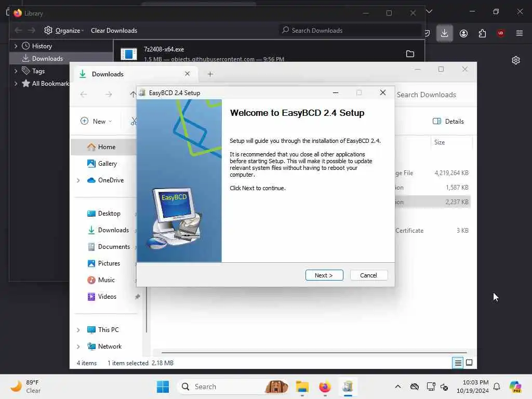Open containing folder for 7z2408-x64.exe

pos(410,54)
